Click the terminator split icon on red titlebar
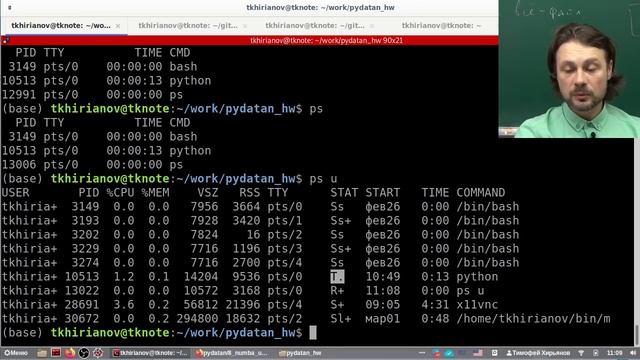 5,40
